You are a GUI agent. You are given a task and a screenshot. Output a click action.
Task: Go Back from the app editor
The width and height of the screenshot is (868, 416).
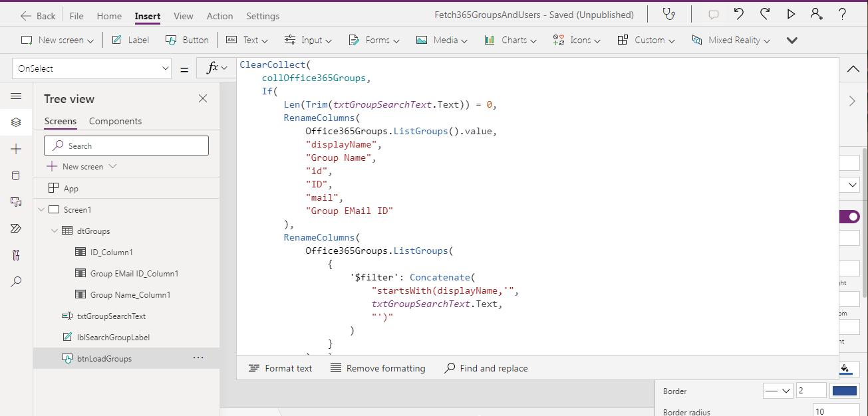click(38, 16)
